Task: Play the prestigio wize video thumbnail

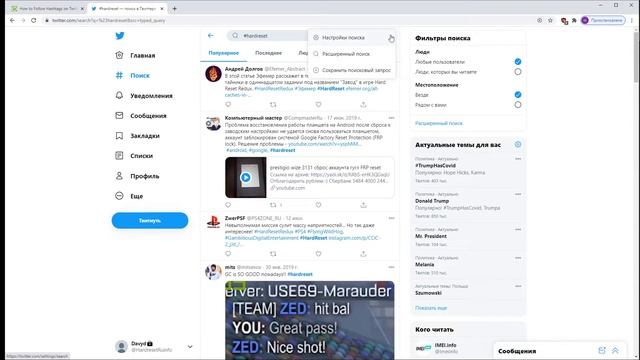Action: coord(246,178)
